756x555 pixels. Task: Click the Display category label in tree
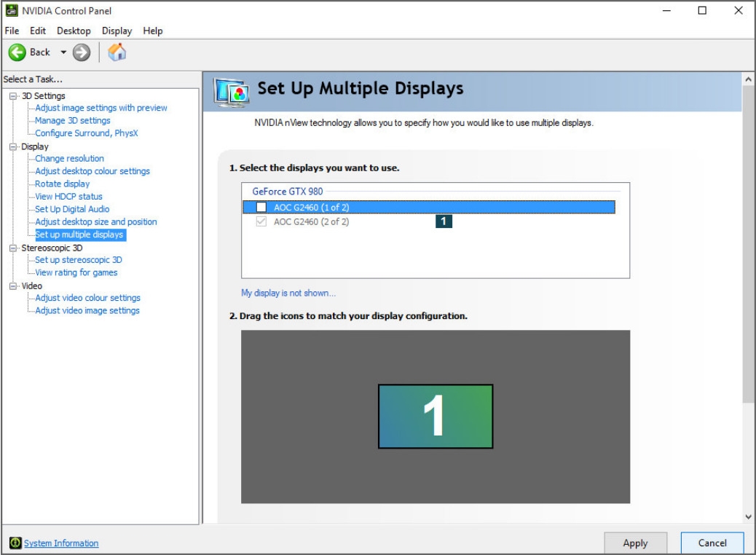[35, 146]
